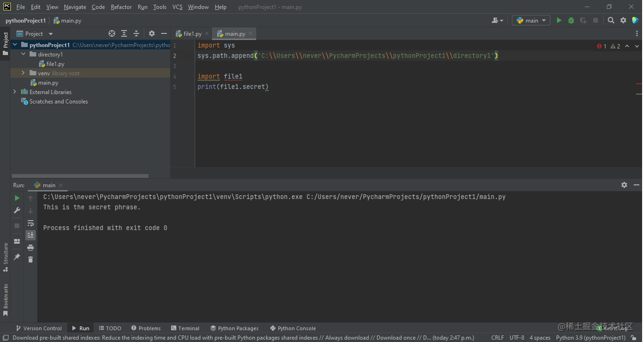This screenshot has width=644, height=342.
Task: Open Search Everywhere with magnifier icon
Action: [x=611, y=20]
